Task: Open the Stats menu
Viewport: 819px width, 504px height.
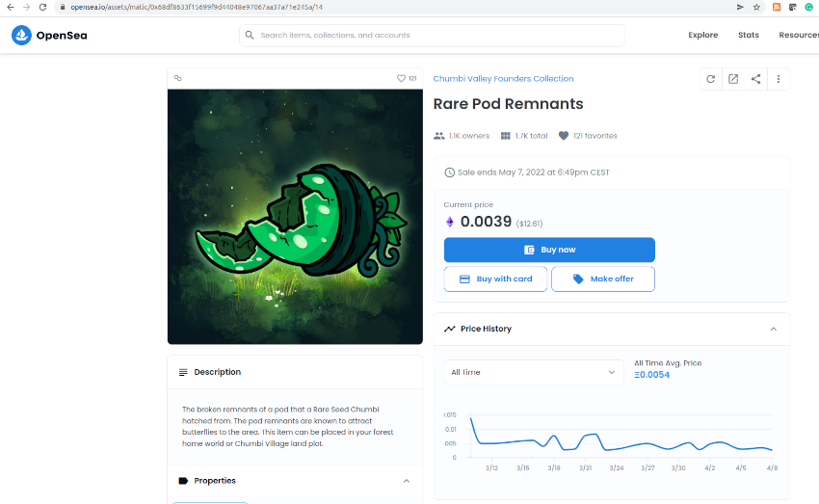Action: pyautogui.click(x=748, y=35)
